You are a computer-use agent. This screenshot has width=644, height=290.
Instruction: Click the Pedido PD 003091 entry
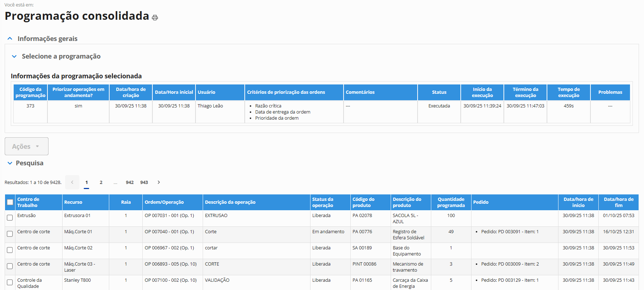click(510, 232)
